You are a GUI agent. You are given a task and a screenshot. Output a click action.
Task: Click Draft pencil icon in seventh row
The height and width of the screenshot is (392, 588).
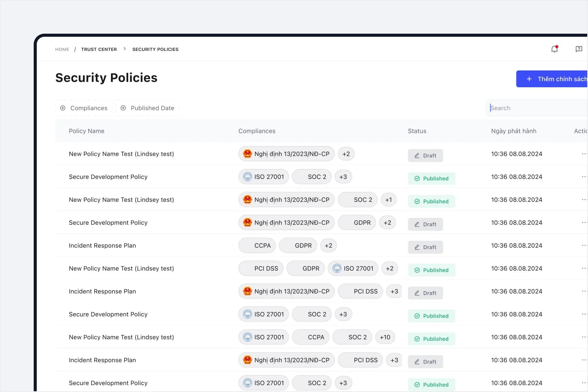click(417, 293)
